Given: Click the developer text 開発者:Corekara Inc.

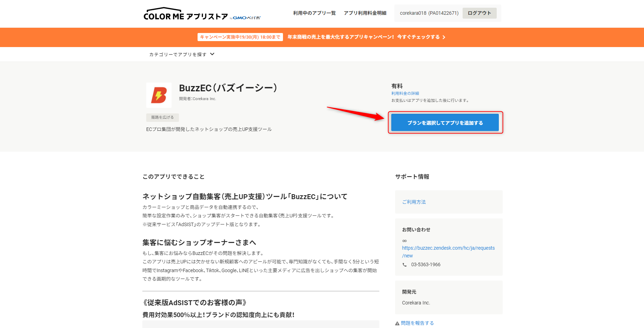Looking at the screenshot, I should (197, 99).
